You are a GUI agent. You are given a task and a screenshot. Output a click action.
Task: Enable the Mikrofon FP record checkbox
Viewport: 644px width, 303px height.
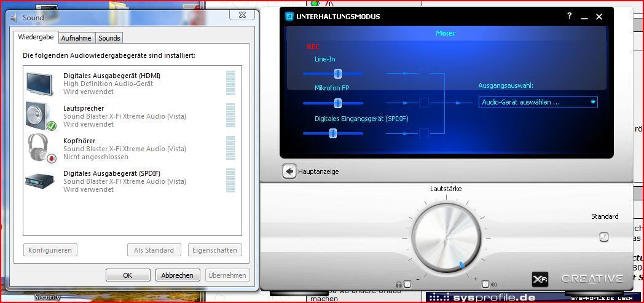(424, 103)
